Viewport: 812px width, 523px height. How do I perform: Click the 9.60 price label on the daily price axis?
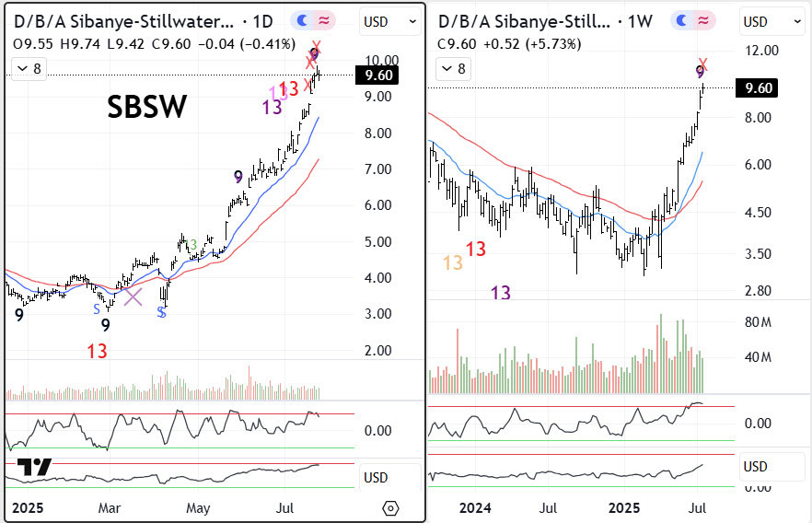(379, 76)
